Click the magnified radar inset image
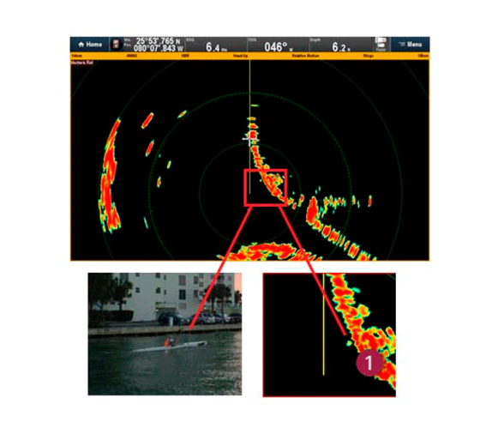The height and width of the screenshot is (434, 504). click(x=329, y=335)
